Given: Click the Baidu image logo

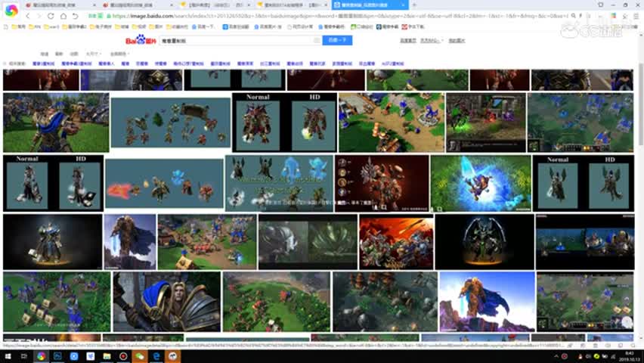Looking at the screenshot, I should pos(141,40).
